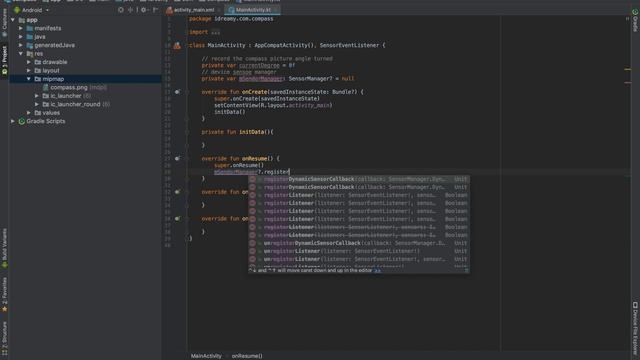
Task: Open the Favorites tool window tab
Action: point(4,294)
